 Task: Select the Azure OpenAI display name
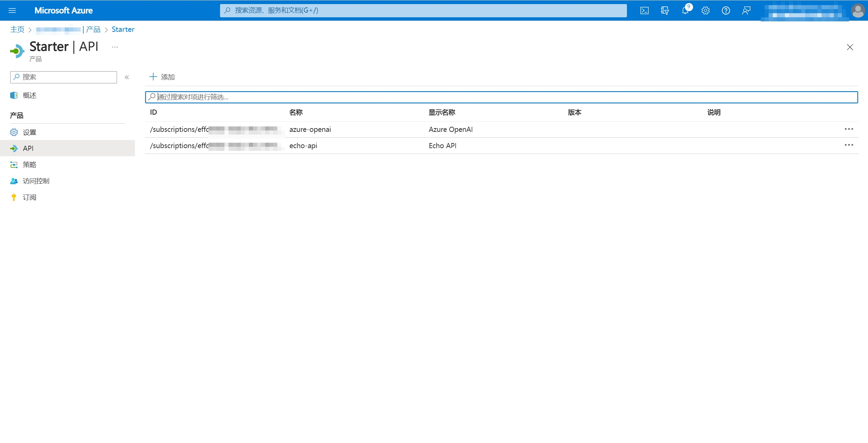(x=451, y=129)
